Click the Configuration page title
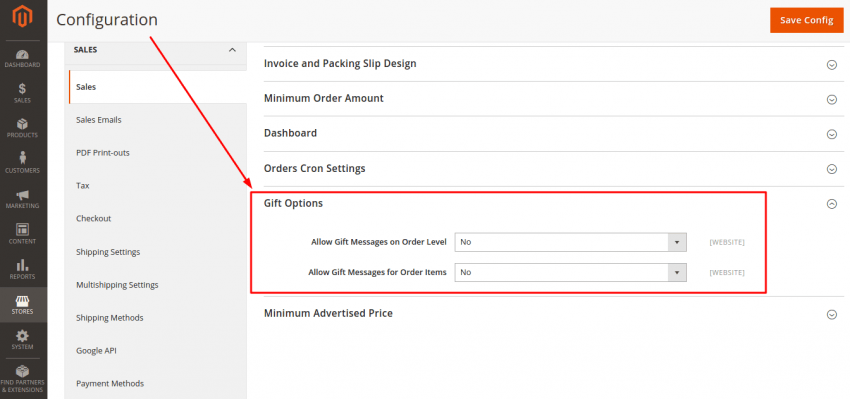Image resolution: width=850 pixels, height=399 pixels. point(107,20)
